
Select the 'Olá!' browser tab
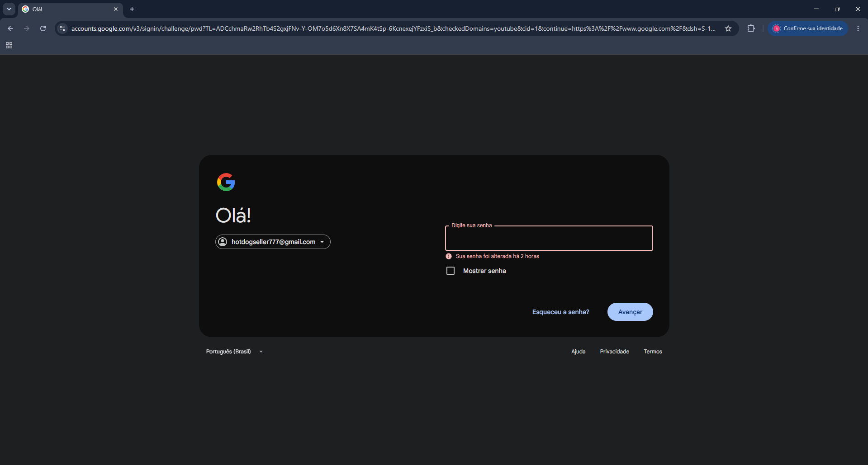(x=71, y=9)
